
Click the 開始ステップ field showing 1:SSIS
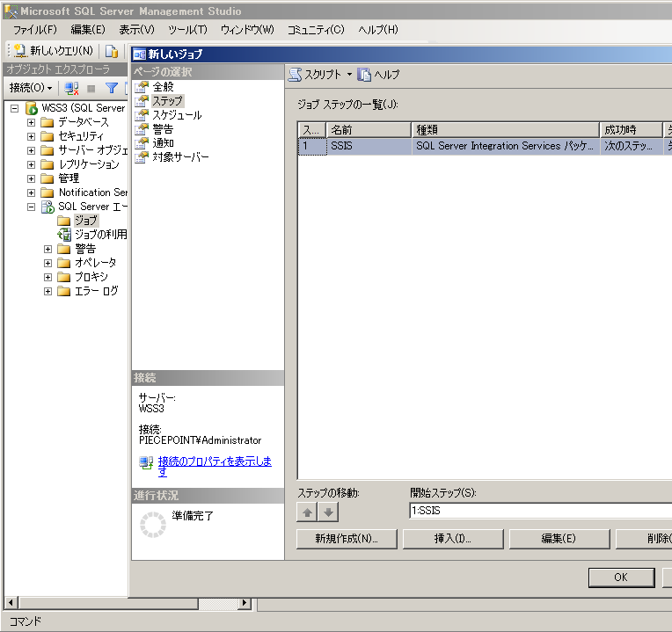click(540, 511)
